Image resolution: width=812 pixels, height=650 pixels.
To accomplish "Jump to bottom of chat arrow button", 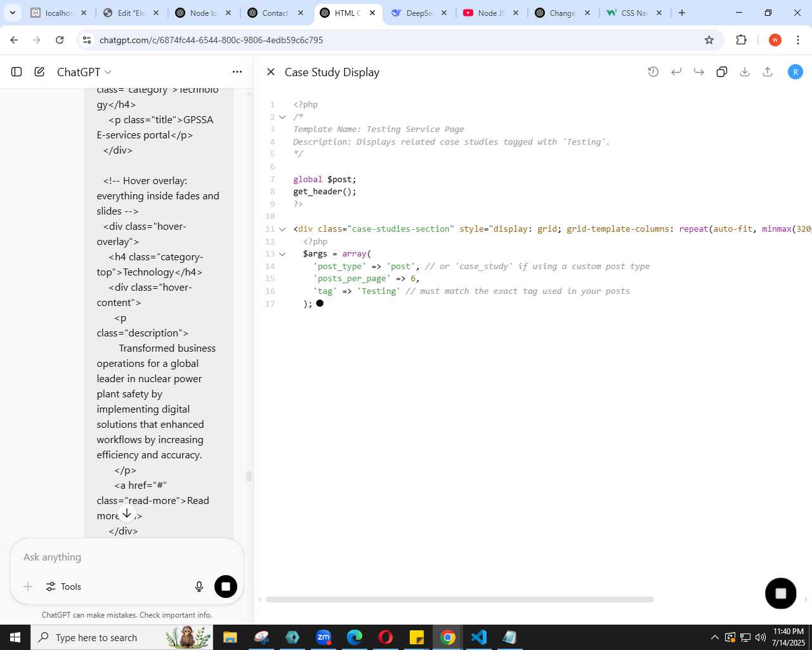I will click(x=127, y=513).
